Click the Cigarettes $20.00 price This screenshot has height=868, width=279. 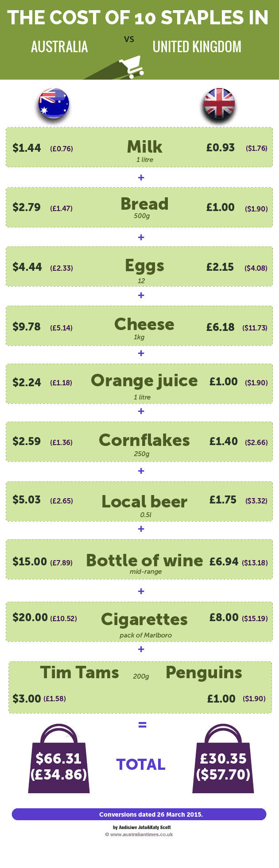[x=30, y=618]
